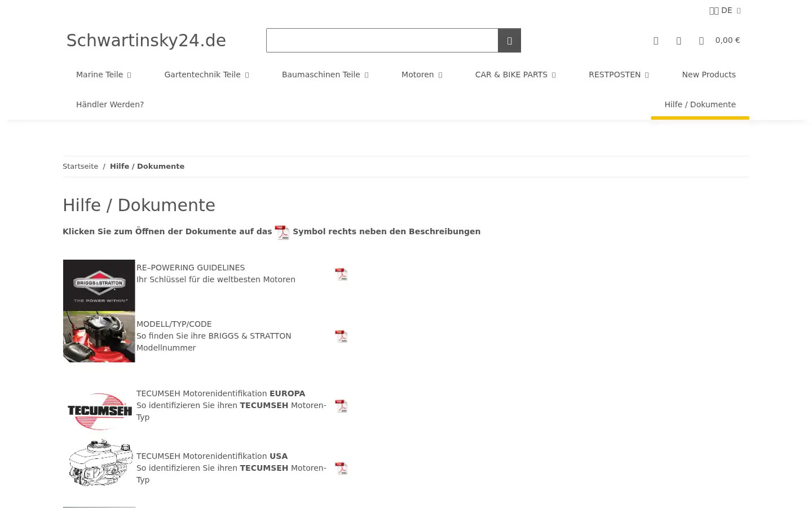This screenshot has height=508, width=812.
Task: Go to New Products page
Action: point(709,75)
